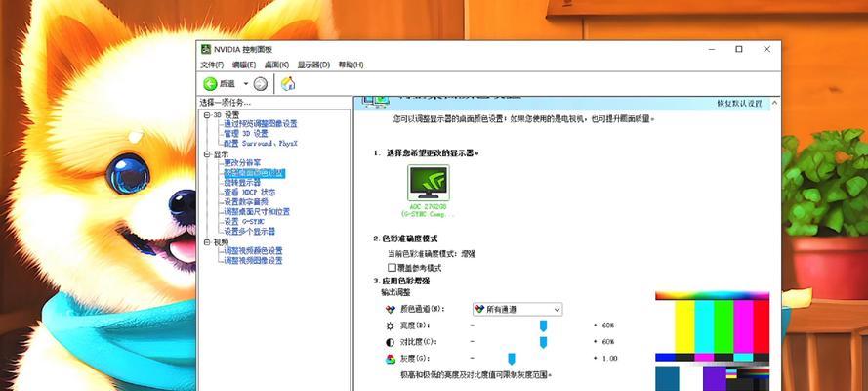Open 调整视频颜色设置 in the tree
The image size is (868, 391).
coord(253,251)
